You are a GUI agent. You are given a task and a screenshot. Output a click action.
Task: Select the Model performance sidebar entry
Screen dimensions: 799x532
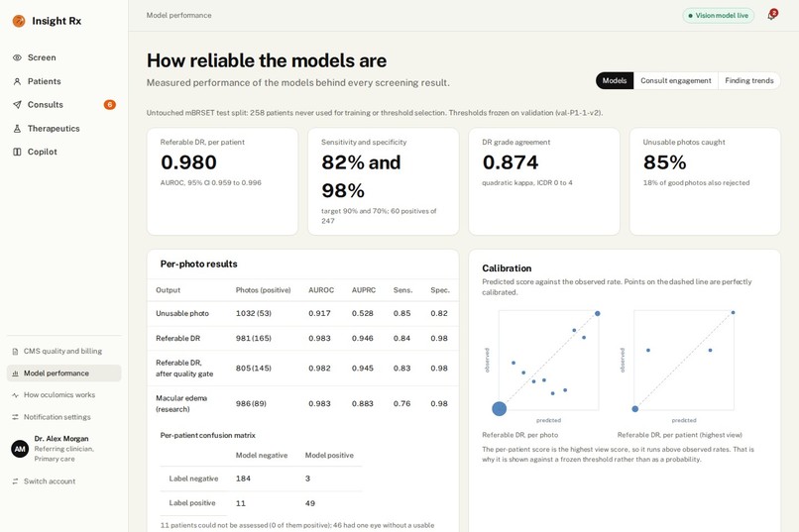pos(63,373)
